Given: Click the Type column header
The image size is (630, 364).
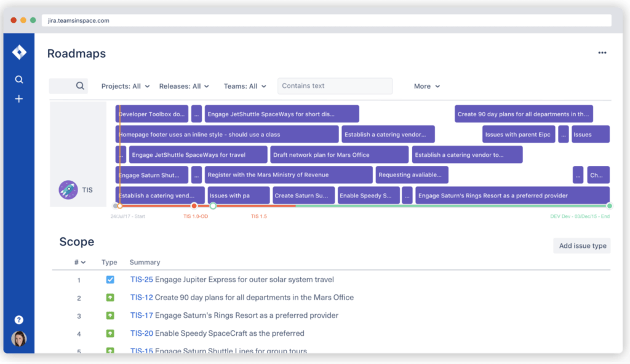Looking at the screenshot, I should click(x=110, y=263).
